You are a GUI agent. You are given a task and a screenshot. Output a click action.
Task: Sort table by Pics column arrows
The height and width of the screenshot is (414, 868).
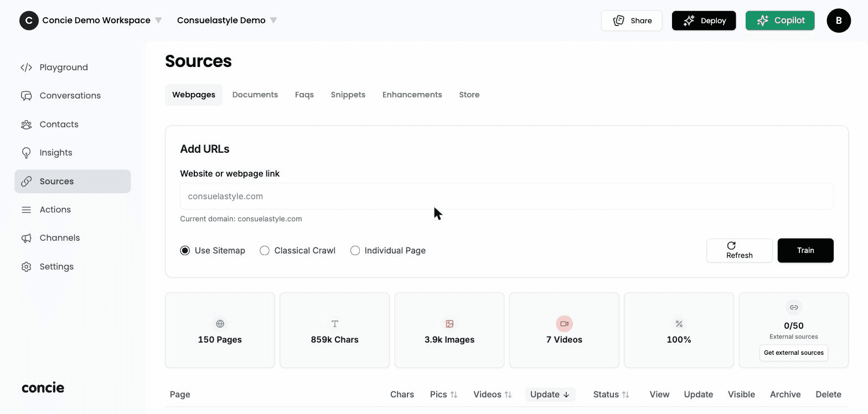click(454, 395)
